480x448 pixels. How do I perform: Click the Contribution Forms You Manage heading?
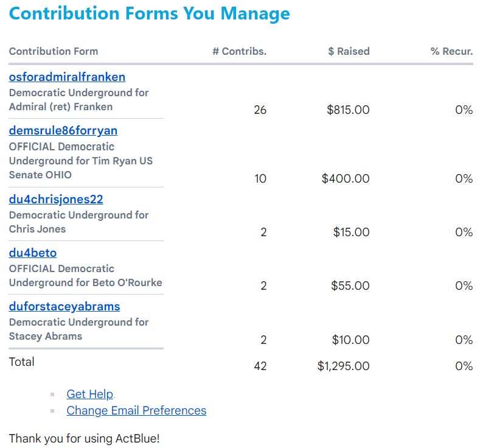coord(150,13)
